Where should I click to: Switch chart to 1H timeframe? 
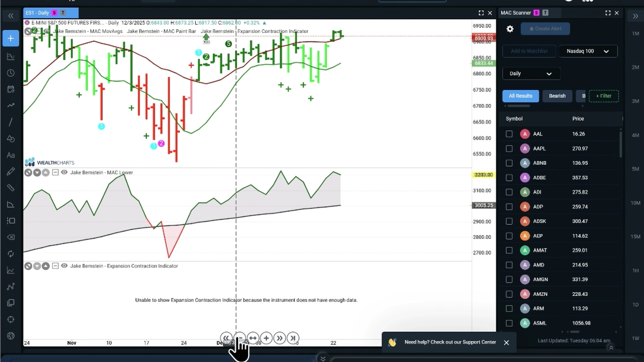tap(636, 270)
